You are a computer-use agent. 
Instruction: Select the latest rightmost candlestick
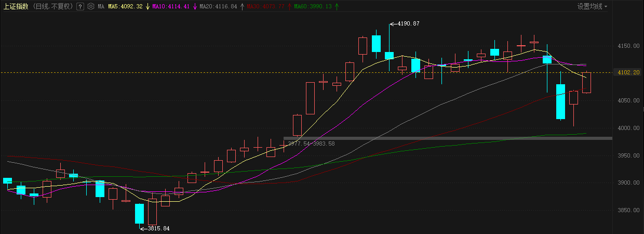(x=586, y=82)
